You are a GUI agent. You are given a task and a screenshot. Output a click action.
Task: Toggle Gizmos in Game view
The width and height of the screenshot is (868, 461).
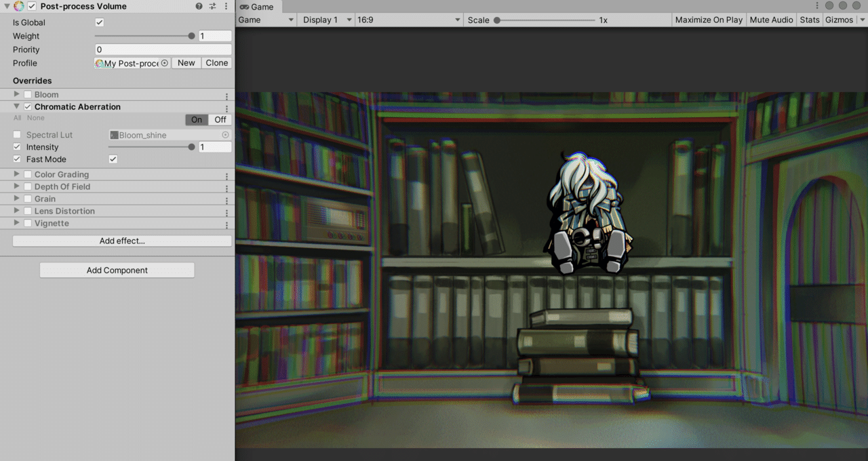[x=839, y=20]
